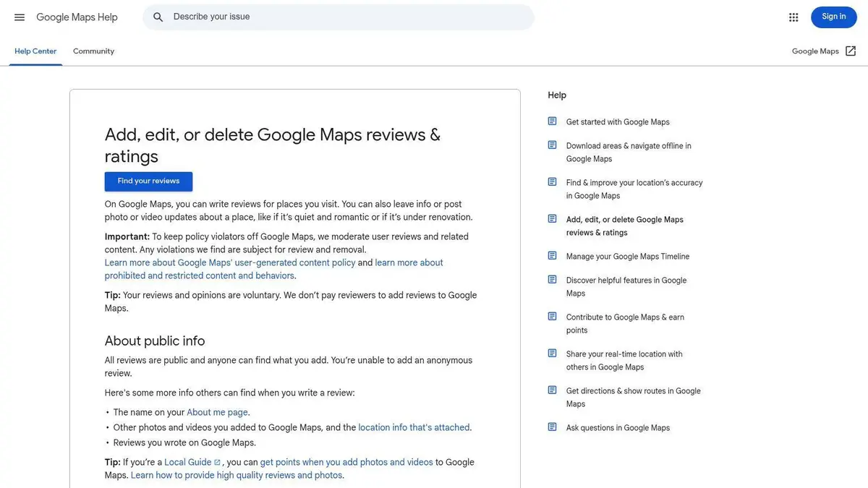
Task: Click article icon beside Ask questions in Google Maps
Action: coord(553,427)
